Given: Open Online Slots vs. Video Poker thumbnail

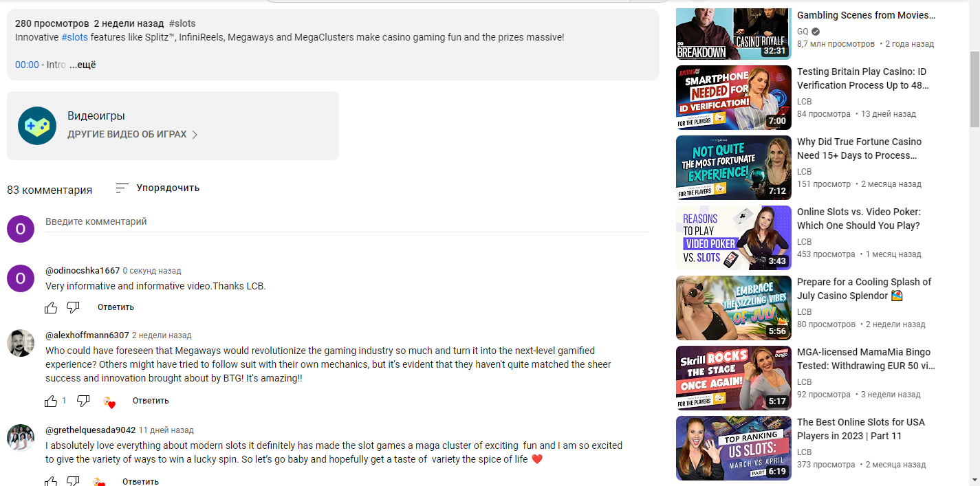Looking at the screenshot, I should [x=734, y=238].
